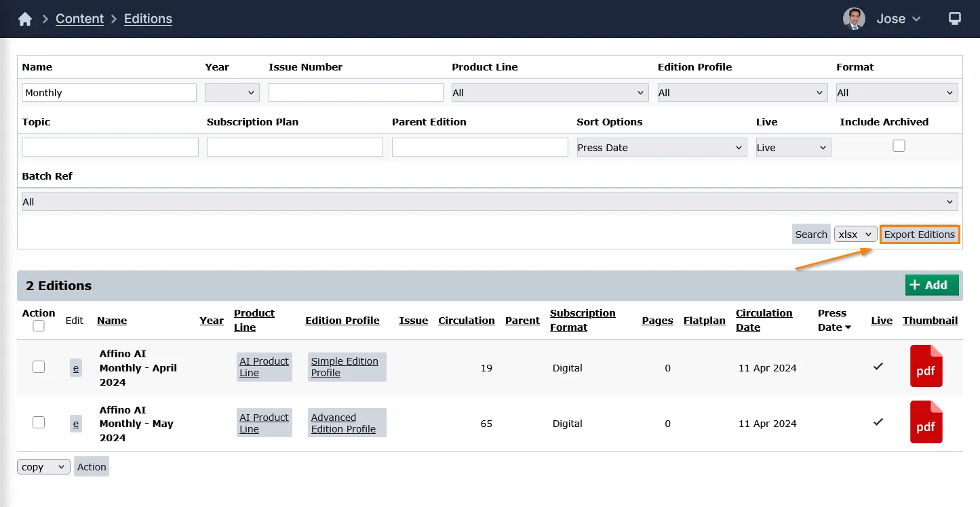Go to Content in breadcrumb
Viewport: 980px width, 507px height.
point(79,19)
